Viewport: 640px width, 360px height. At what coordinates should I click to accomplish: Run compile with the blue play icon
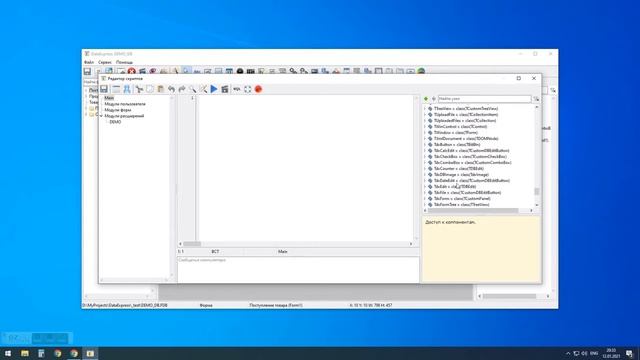coord(214,89)
